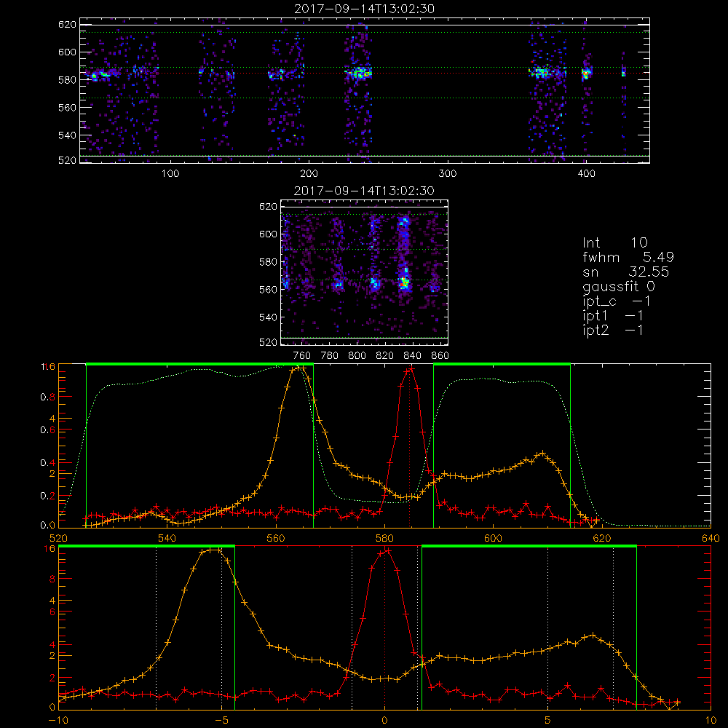
Task: Click x-axis label '640' of upper line plot
Action: coord(711,538)
